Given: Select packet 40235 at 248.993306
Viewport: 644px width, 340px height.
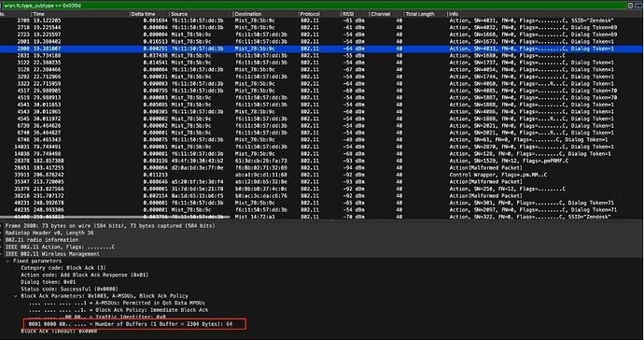Looking at the screenshot, I should click(x=322, y=209).
